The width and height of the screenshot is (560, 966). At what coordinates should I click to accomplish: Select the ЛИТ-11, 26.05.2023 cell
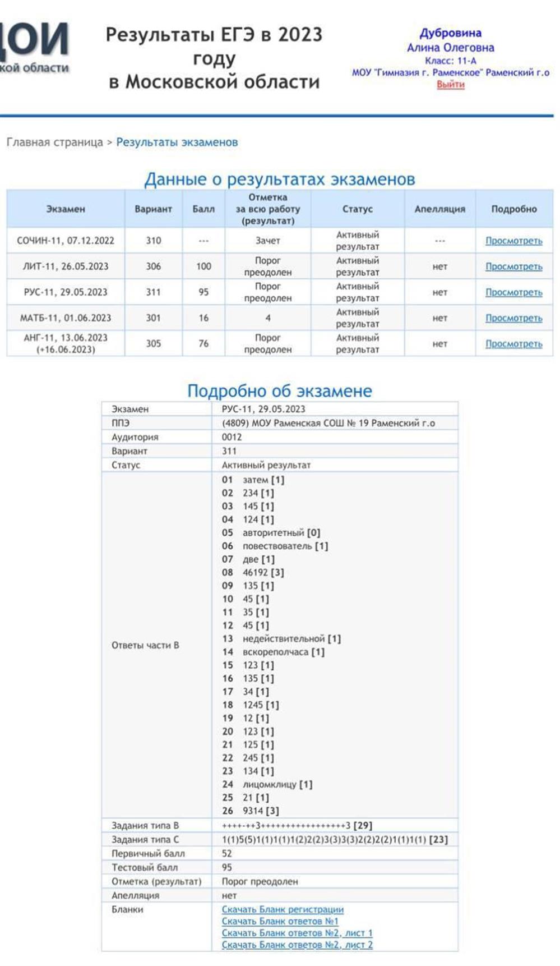coord(66,266)
